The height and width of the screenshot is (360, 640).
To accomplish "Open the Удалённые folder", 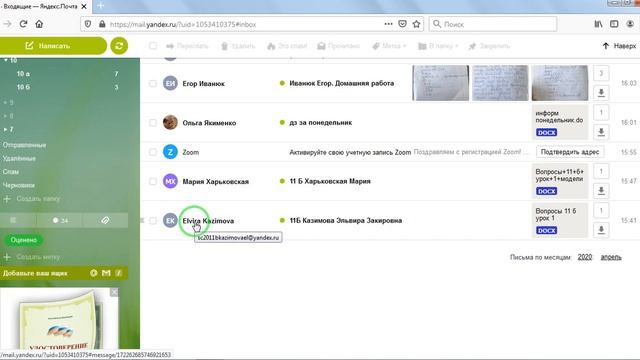I will (x=19, y=158).
